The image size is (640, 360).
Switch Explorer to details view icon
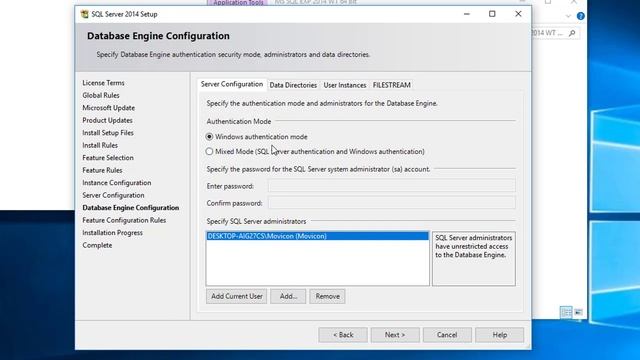566,312
